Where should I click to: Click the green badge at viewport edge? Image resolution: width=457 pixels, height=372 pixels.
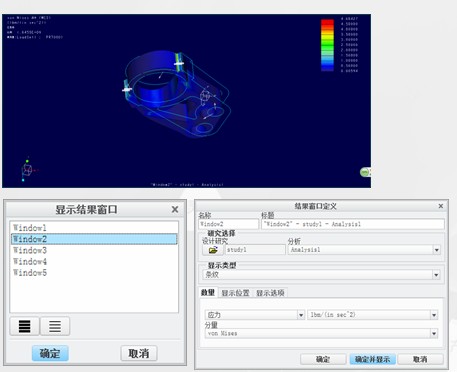(x=365, y=172)
